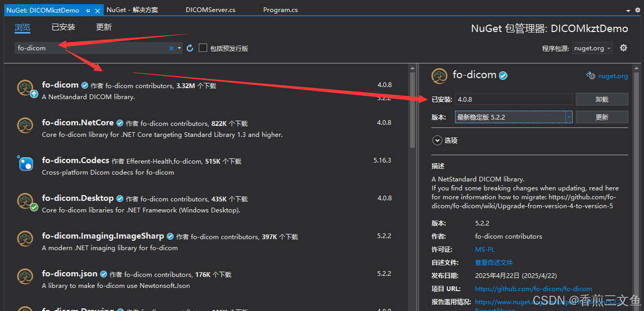Click globe icon beside nuget.org link
644x311 pixels.
pos(591,76)
